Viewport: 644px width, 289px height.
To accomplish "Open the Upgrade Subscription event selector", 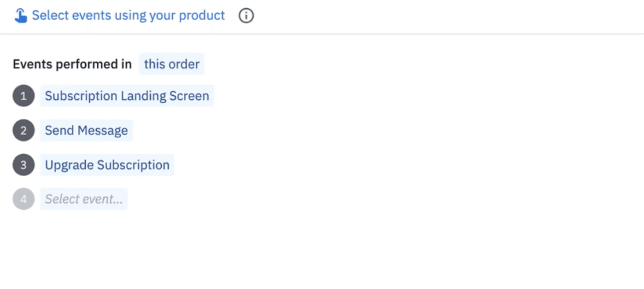I will pyautogui.click(x=107, y=165).
